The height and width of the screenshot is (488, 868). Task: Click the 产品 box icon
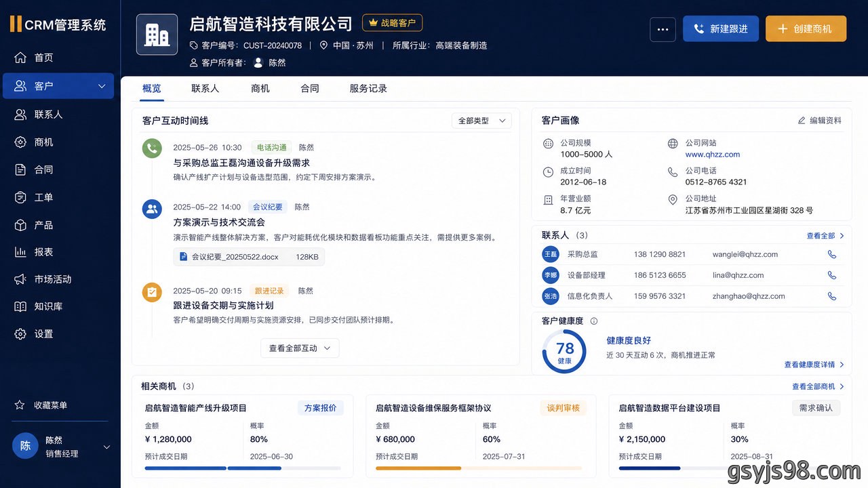[x=21, y=225]
